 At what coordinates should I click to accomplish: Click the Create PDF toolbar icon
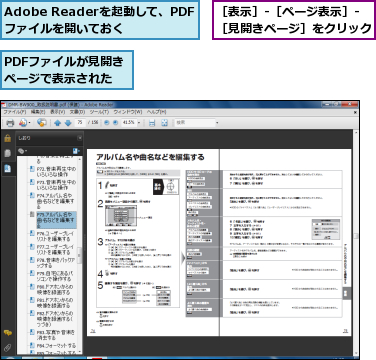(x=22, y=123)
